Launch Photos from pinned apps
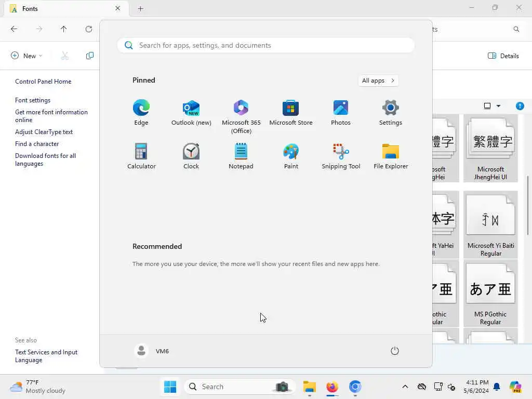The image size is (532, 399). (x=341, y=113)
